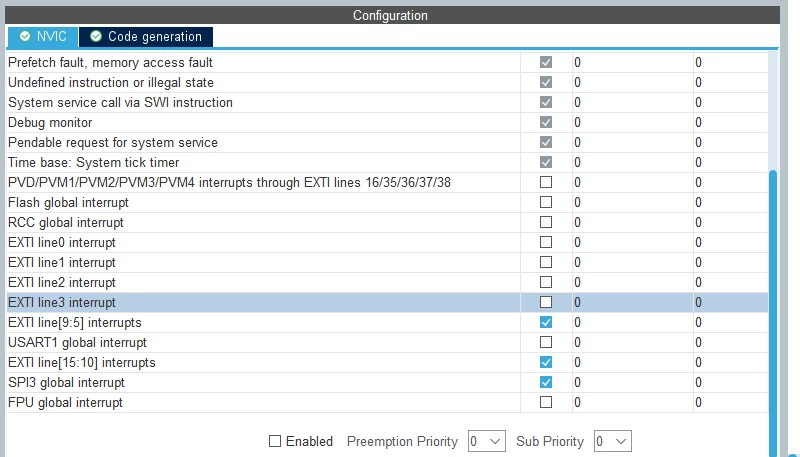This screenshot has width=800, height=457.
Task: Select the EXTI line1 interrupt row
Action: (388, 262)
